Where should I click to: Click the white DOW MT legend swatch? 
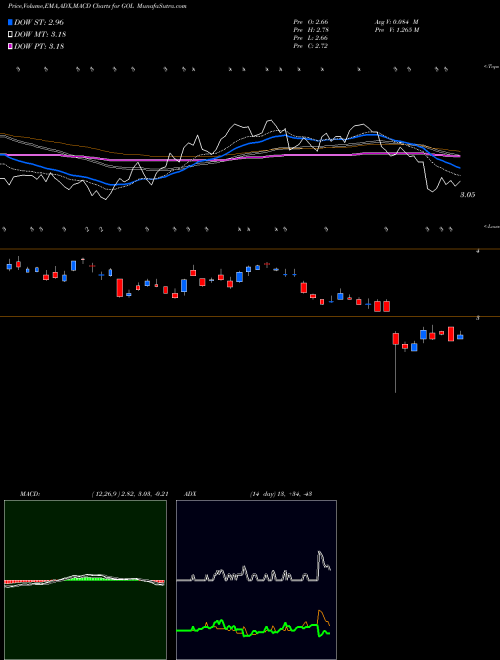point(10,35)
